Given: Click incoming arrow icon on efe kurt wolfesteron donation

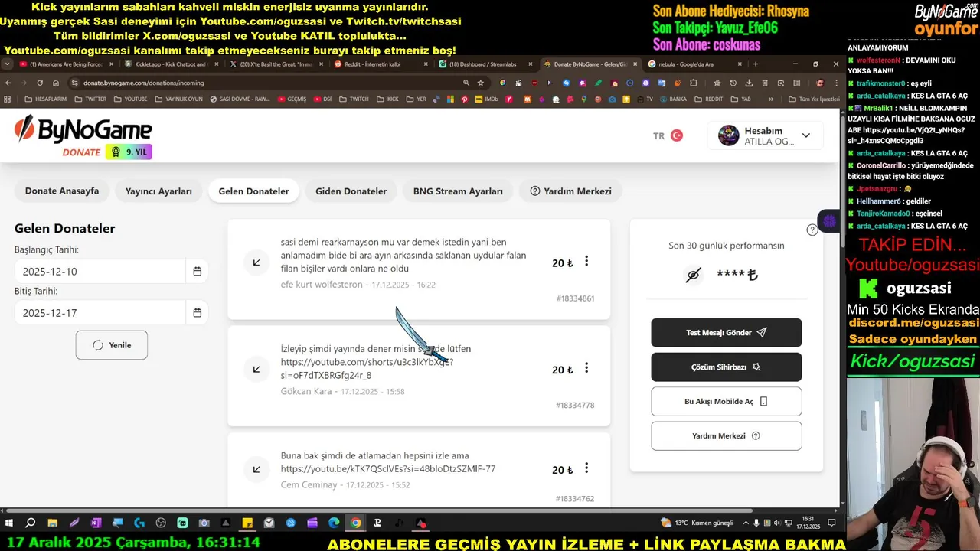Looking at the screenshot, I should 256,262.
